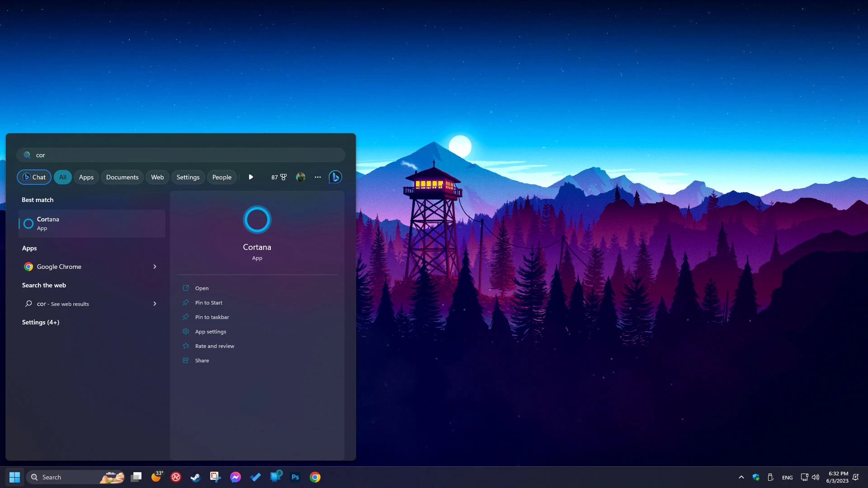Viewport: 868px width, 488px height.
Task: Open the 87 rewards points trophy
Action: (279, 177)
